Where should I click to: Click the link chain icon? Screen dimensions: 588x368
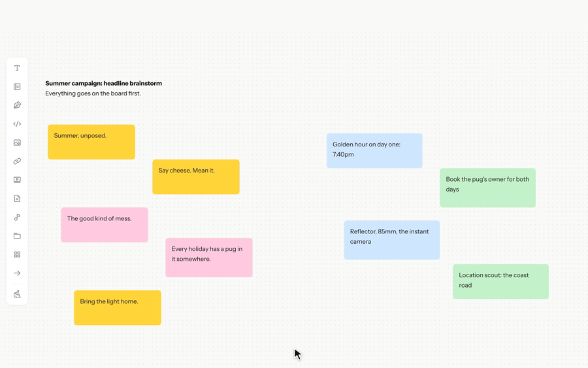(17, 161)
